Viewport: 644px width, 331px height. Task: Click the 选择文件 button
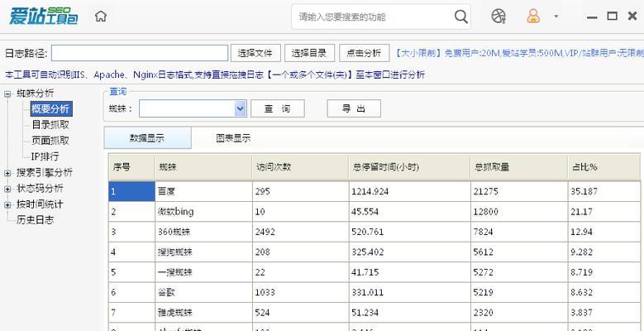(255, 53)
